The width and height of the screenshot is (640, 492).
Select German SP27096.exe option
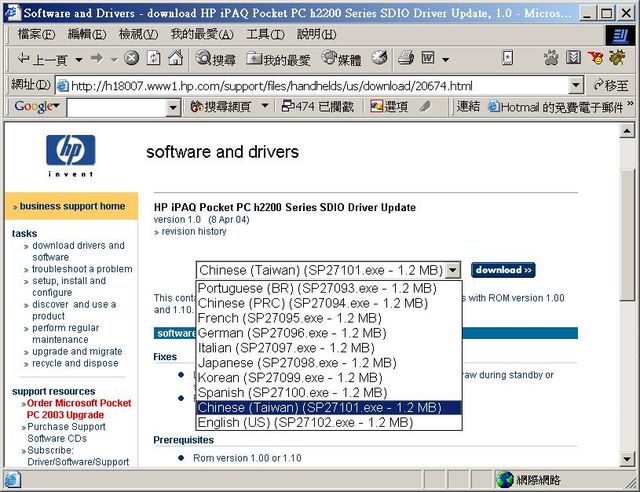pos(329,333)
